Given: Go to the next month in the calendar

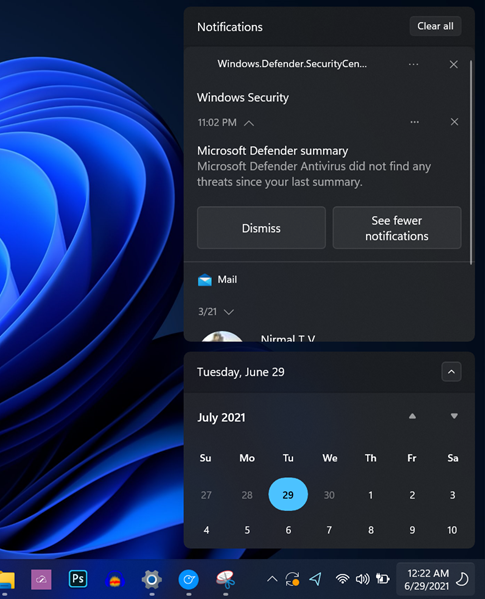Looking at the screenshot, I should (454, 416).
